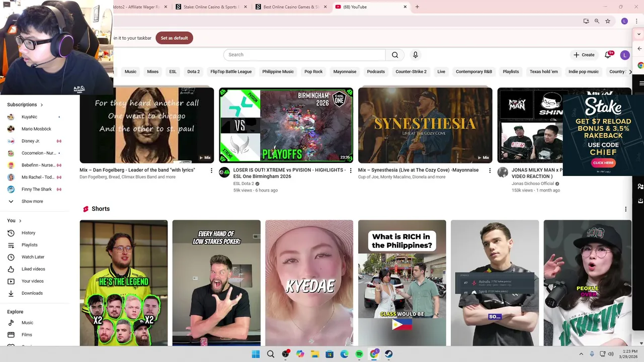Expand the Subscriptions section header
This screenshot has width=644, height=362.
click(x=25, y=105)
